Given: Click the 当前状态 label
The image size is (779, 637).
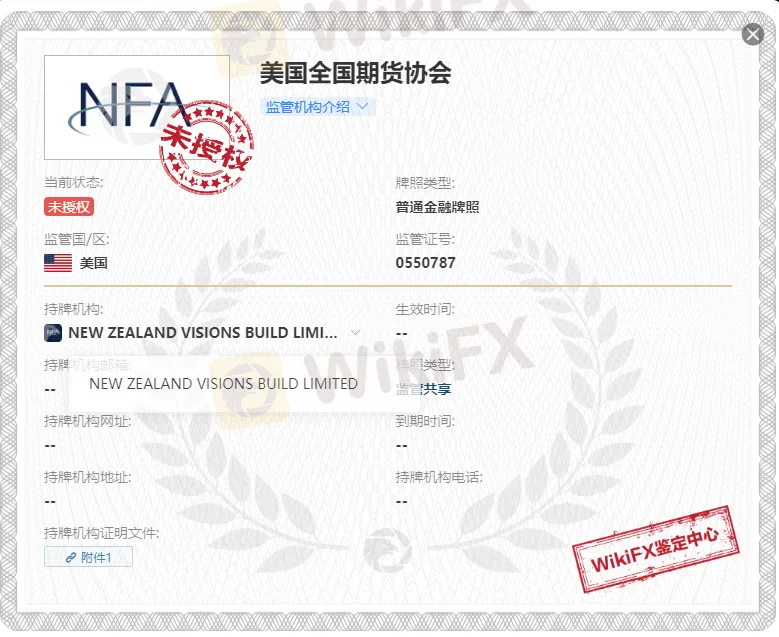Looking at the screenshot, I should coord(74,182).
